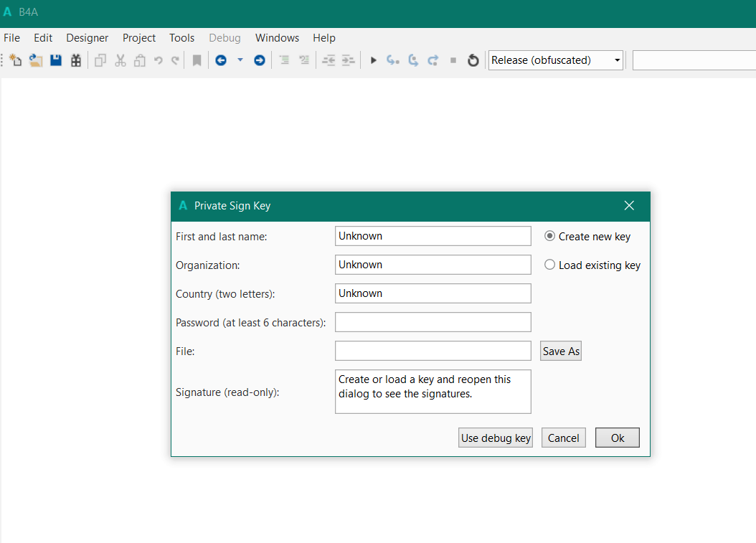Screen dimensions: 756x543
Task: Expand the back navigation history dropdown arrow
Action: click(x=240, y=60)
